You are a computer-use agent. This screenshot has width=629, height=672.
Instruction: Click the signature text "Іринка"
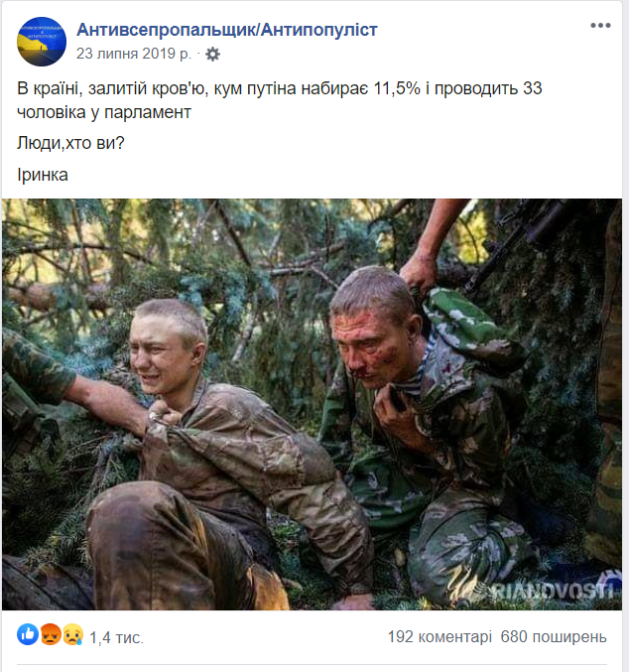(x=43, y=175)
